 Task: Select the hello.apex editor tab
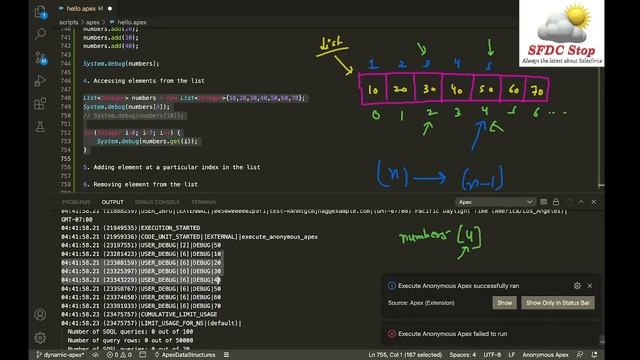point(84,8)
